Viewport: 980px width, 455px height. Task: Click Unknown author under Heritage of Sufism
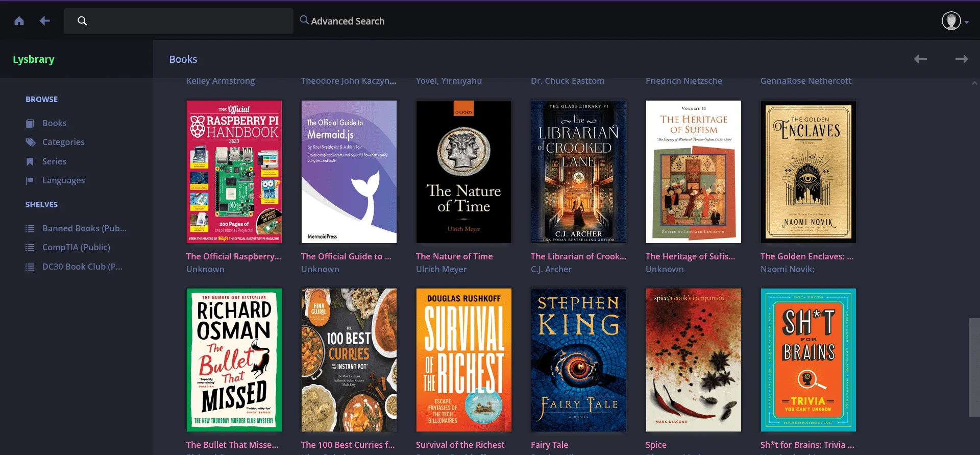click(x=665, y=269)
